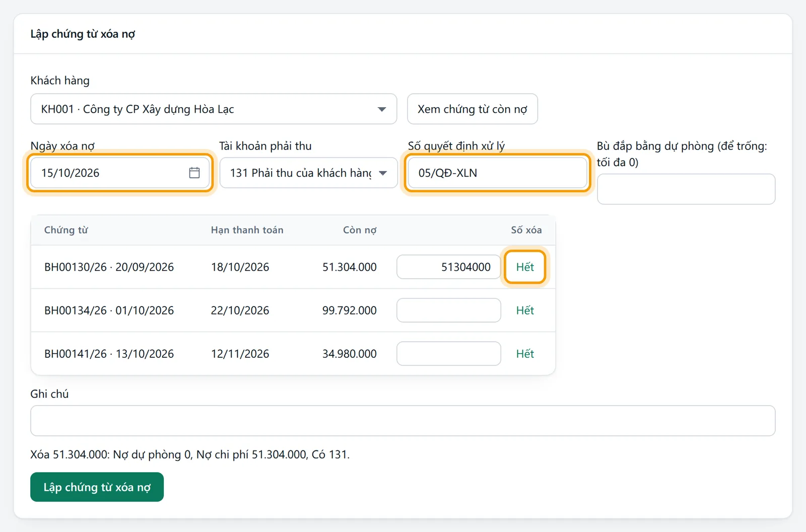Focus the Số quyết định xử lý field
This screenshot has width=806, height=532.
497,173
